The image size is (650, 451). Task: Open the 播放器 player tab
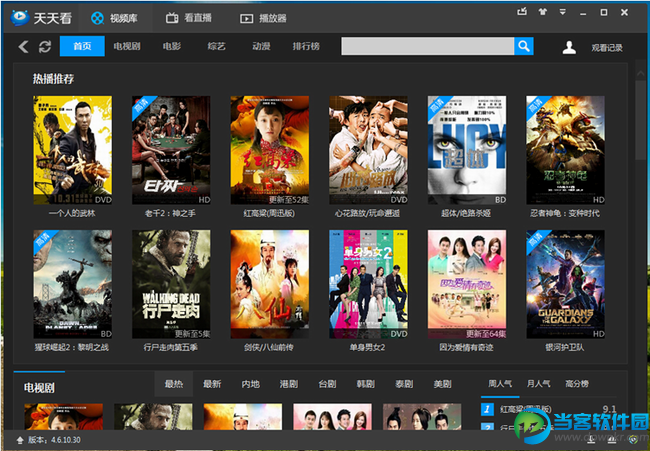pyautogui.click(x=263, y=18)
